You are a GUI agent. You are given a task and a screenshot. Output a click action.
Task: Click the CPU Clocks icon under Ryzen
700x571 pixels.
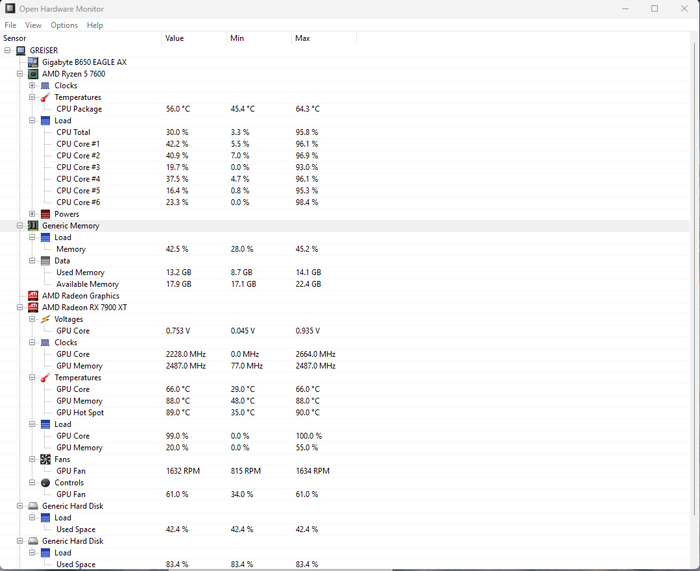45,85
